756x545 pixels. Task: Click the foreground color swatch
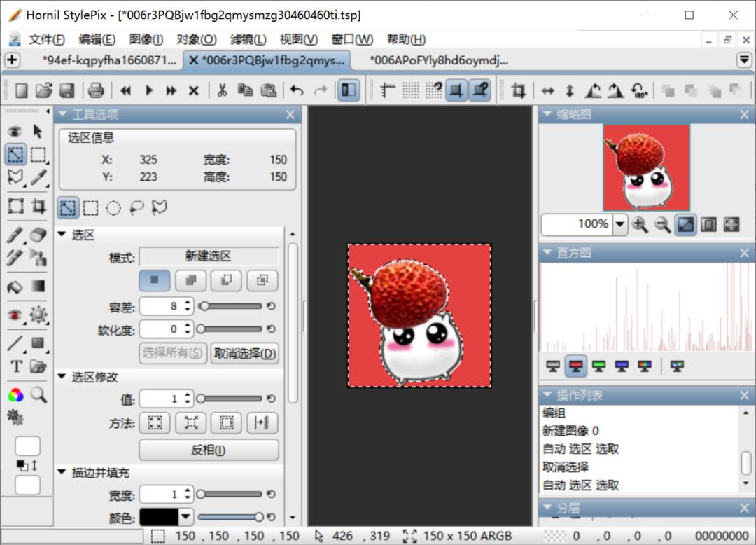click(27, 446)
